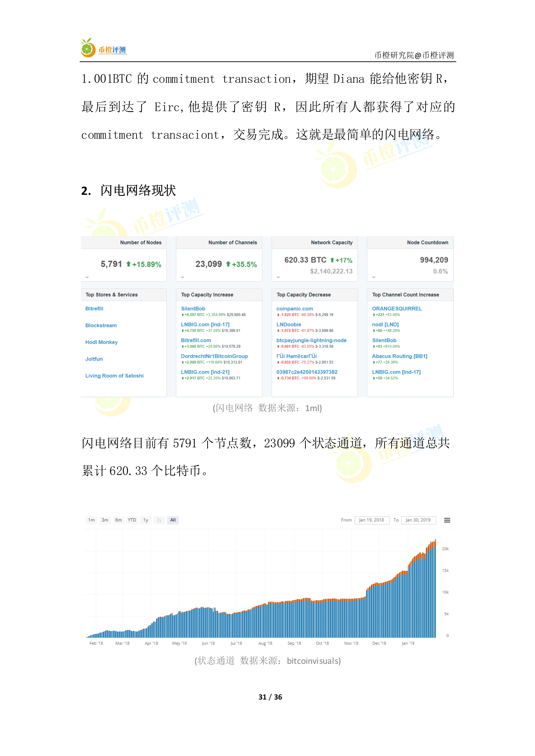535x756 pixels.
Task: Open Living Room of Satoshi link
Action: (x=114, y=376)
